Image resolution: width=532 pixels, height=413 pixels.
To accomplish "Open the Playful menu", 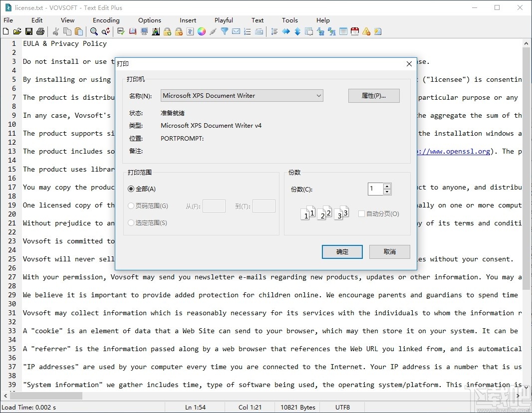I will [224, 20].
